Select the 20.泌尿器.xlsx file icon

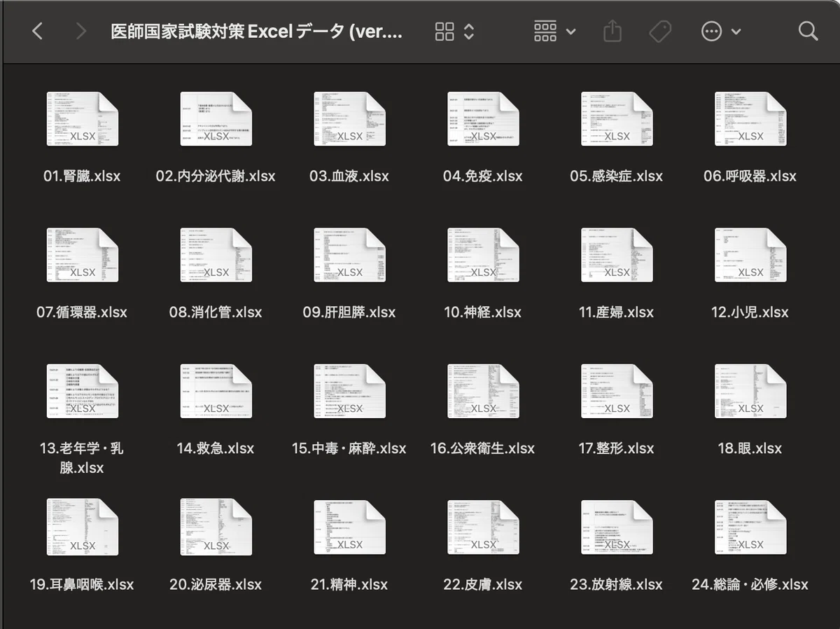tap(216, 527)
